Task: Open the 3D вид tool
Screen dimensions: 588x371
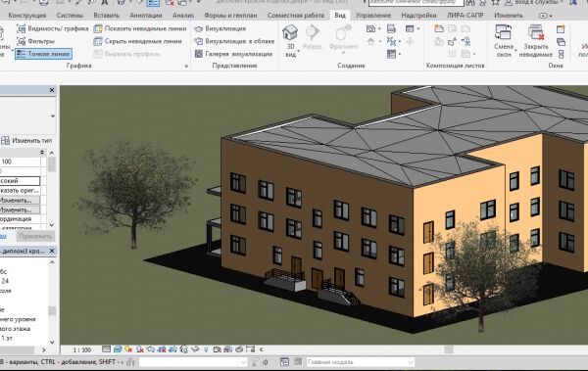Action: (290, 40)
